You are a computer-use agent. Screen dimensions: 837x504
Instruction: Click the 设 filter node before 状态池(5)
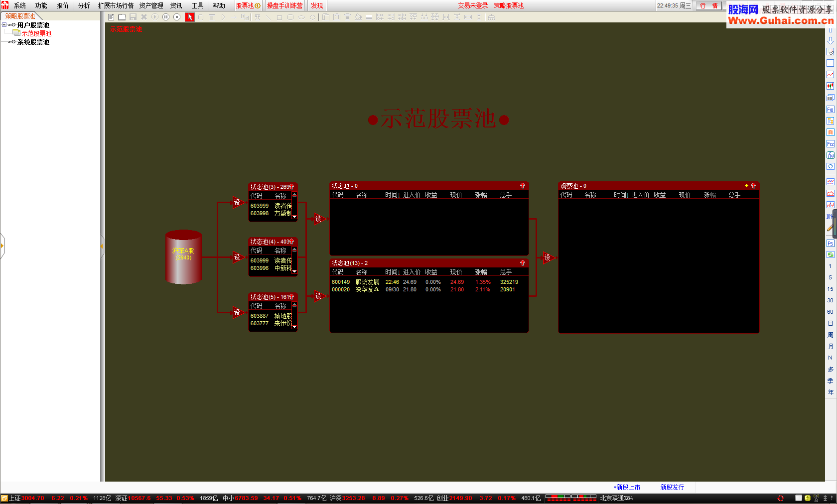(237, 312)
